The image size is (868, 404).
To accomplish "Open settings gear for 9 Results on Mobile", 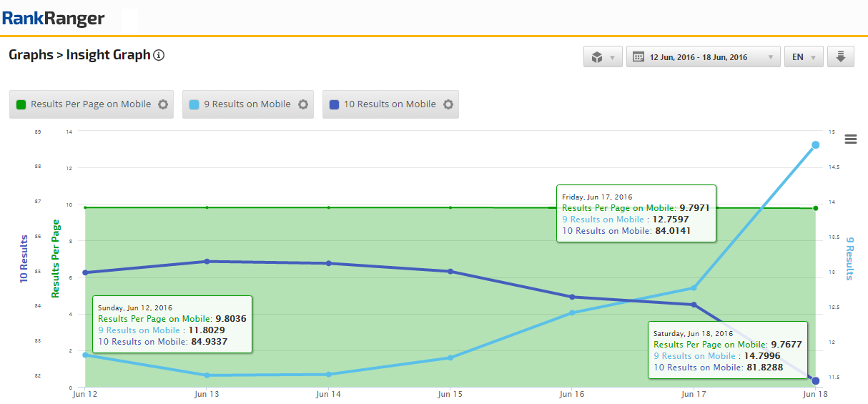I will [303, 104].
